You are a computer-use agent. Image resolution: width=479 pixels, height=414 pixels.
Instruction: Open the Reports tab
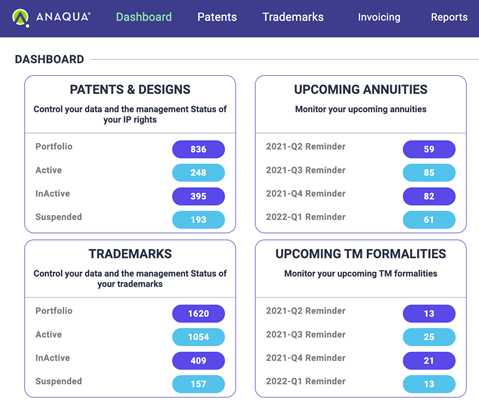click(x=449, y=17)
